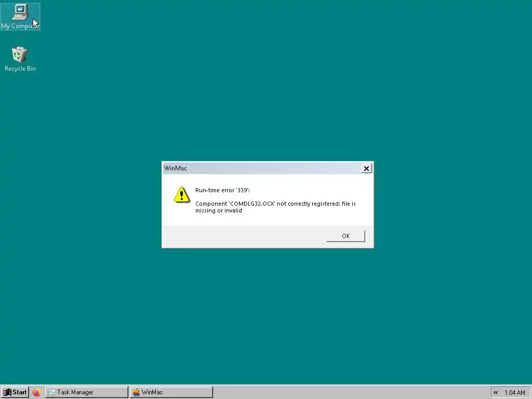Select the Recycle Bin desktop icon
Screen dimensions: 532x399
click(20, 59)
